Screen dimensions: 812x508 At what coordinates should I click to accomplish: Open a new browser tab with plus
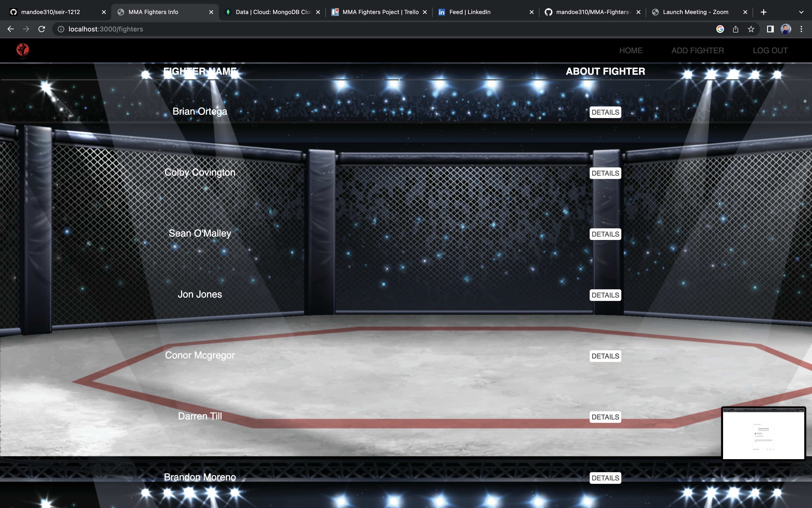[x=763, y=12]
